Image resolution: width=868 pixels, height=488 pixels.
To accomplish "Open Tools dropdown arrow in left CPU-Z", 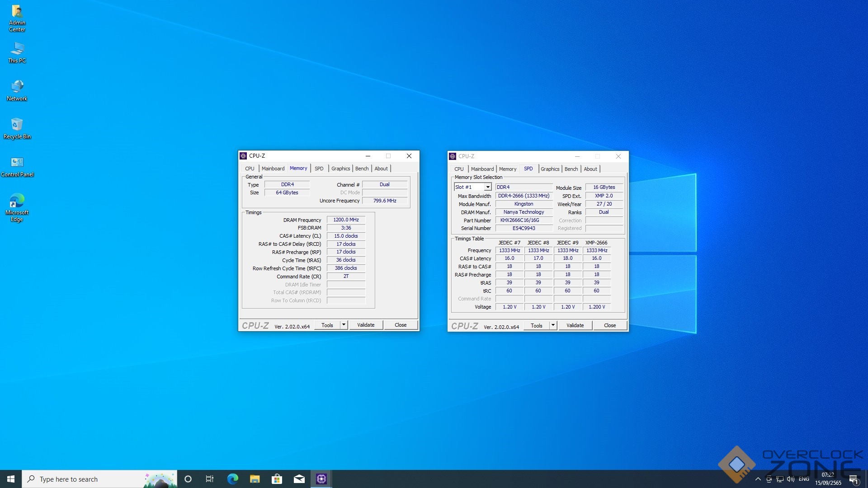I will (344, 325).
